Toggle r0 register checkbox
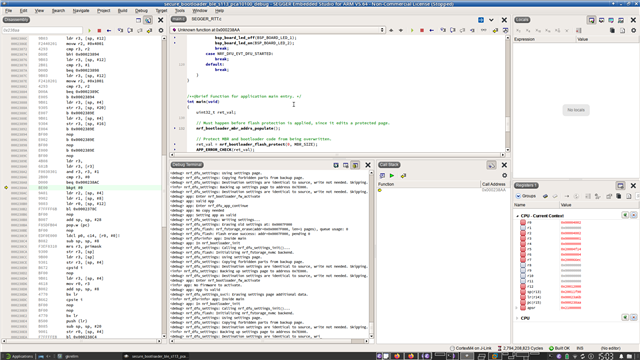This screenshot has width=640, height=360. coord(523,222)
